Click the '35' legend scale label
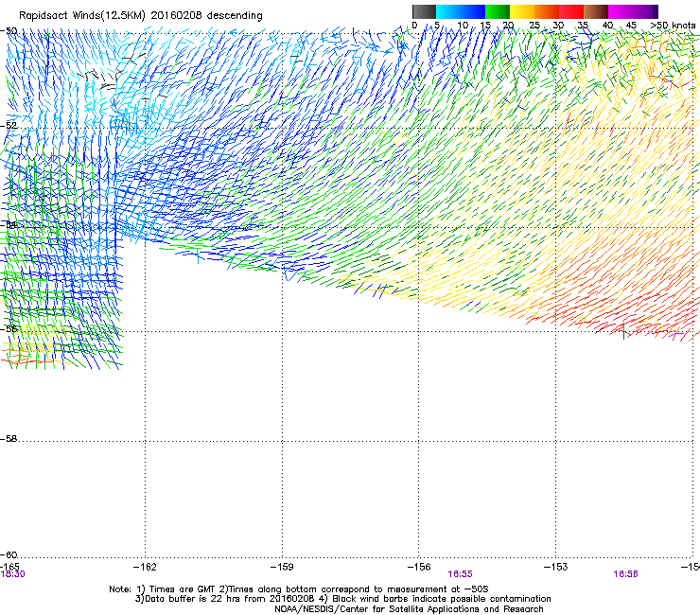700x615 pixels. (583, 26)
